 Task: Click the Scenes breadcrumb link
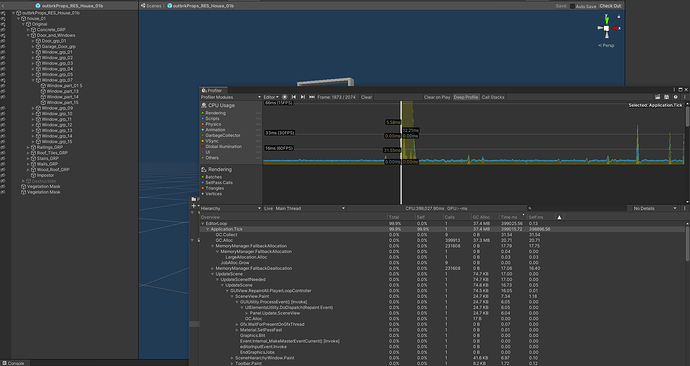click(154, 6)
